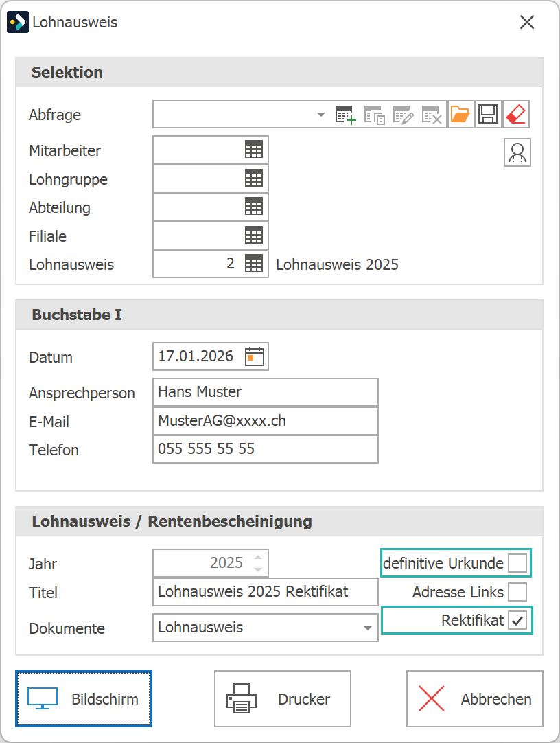Click the edit query pencil icon
The height and width of the screenshot is (743, 560).
403,115
